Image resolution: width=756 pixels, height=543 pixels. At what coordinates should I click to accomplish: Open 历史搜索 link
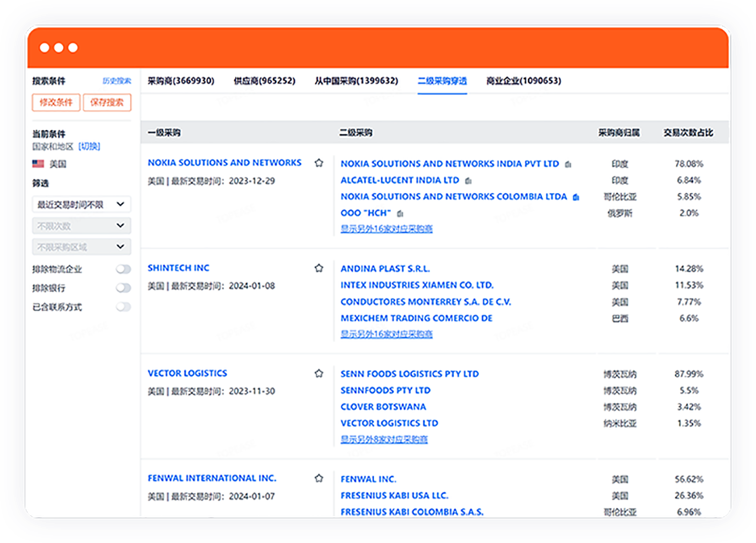coord(117,81)
